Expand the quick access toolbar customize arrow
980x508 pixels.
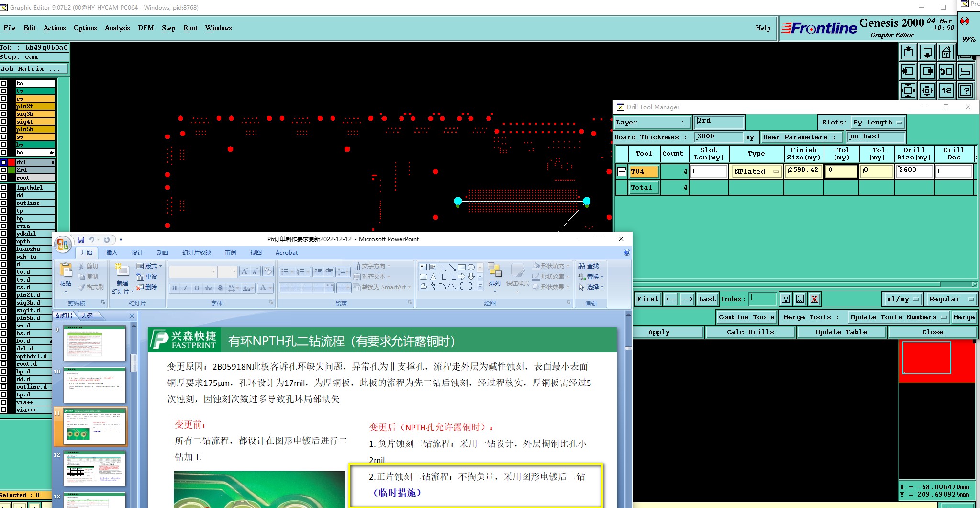(x=121, y=240)
